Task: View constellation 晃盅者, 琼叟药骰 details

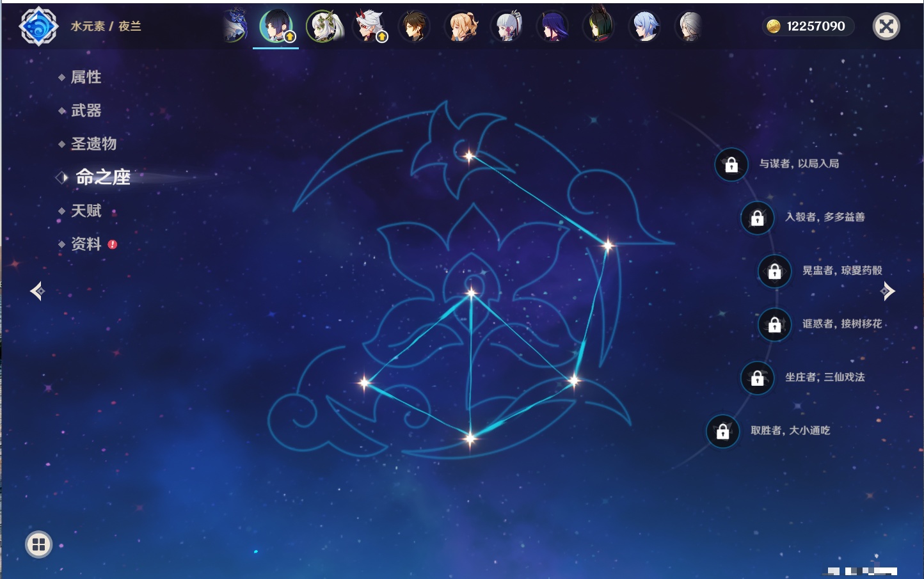Action: coord(841,271)
